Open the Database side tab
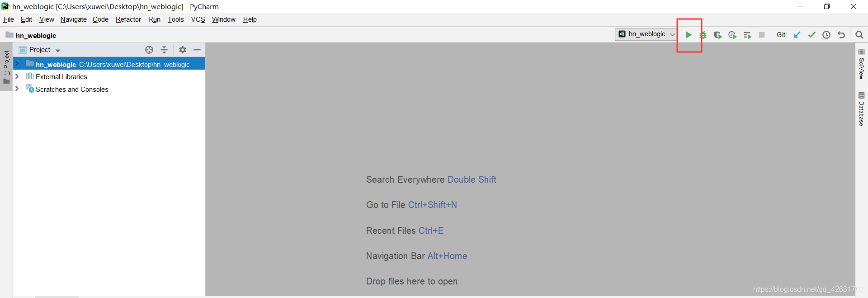The image size is (868, 298). [861, 109]
